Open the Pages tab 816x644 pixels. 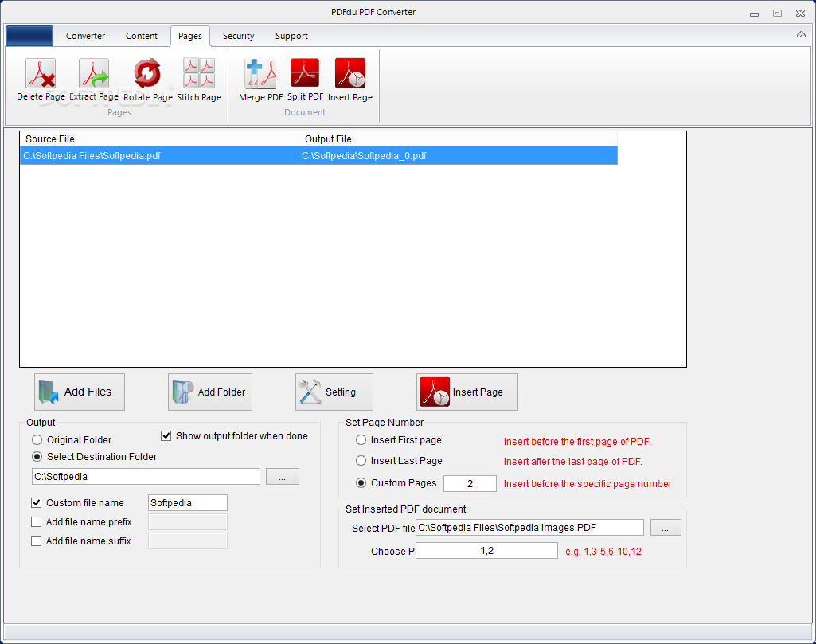[190, 36]
